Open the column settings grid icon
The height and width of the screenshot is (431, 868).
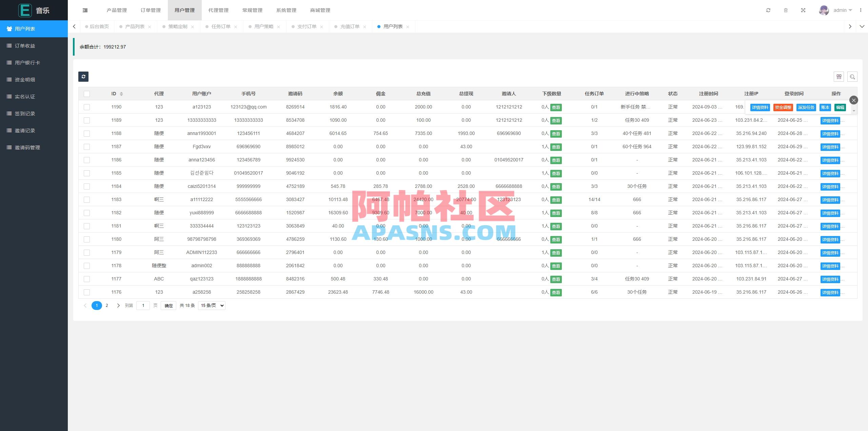click(x=839, y=77)
